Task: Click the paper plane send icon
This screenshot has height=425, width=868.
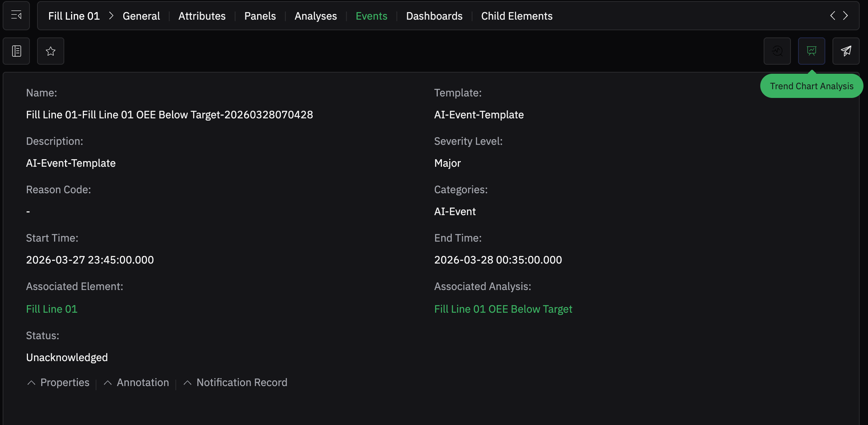Action: (846, 51)
